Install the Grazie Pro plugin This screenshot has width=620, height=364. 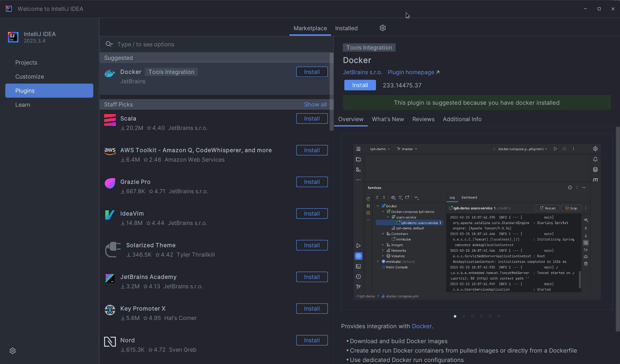[x=312, y=182]
